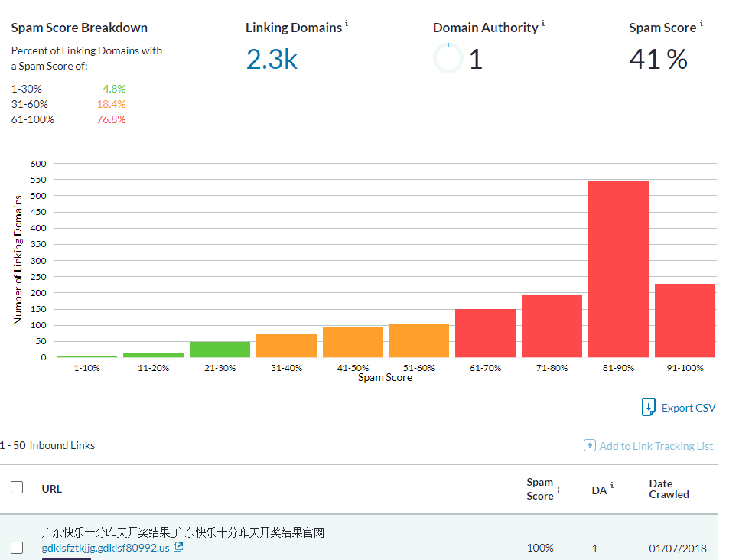Click the Spam Score column info icon

point(558,490)
